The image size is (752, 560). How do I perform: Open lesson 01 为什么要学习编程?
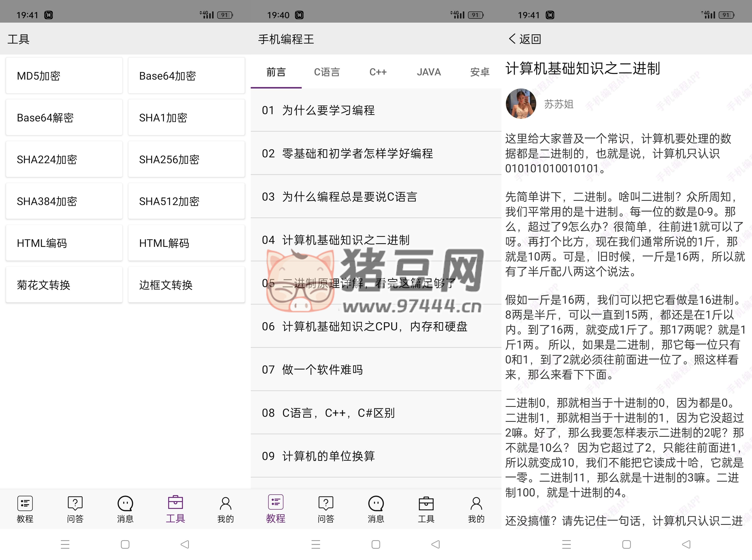(x=376, y=110)
